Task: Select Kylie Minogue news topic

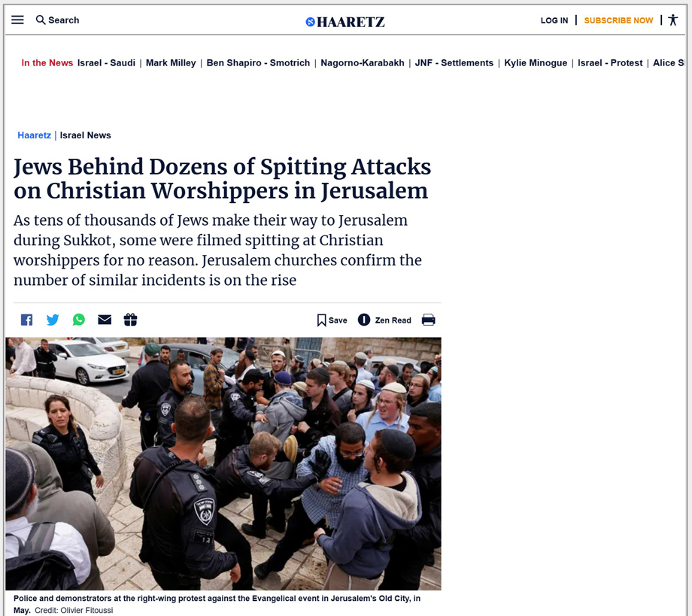Action: pyautogui.click(x=536, y=62)
